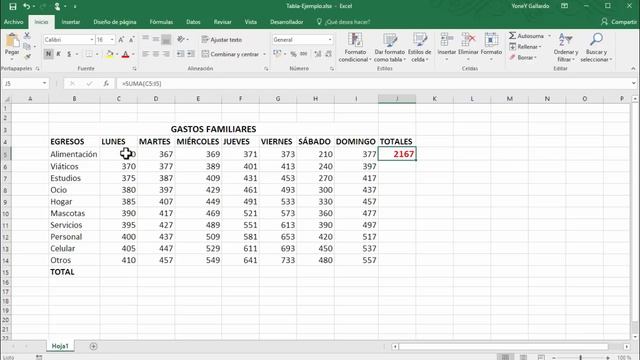
Task: Click the Autosuma sigma icon
Action: (512, 36)
